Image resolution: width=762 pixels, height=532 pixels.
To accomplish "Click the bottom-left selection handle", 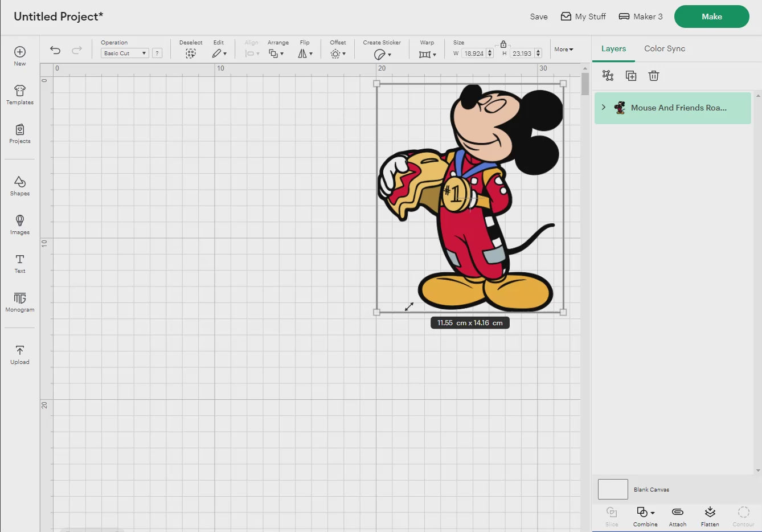I will click(x=376, y=312).
